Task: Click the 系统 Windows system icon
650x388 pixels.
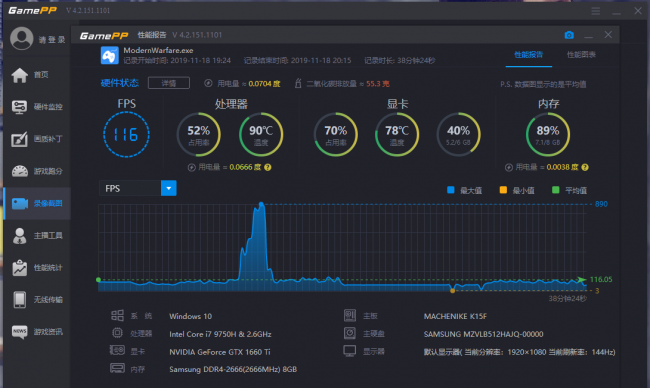Action: (117, 315)
